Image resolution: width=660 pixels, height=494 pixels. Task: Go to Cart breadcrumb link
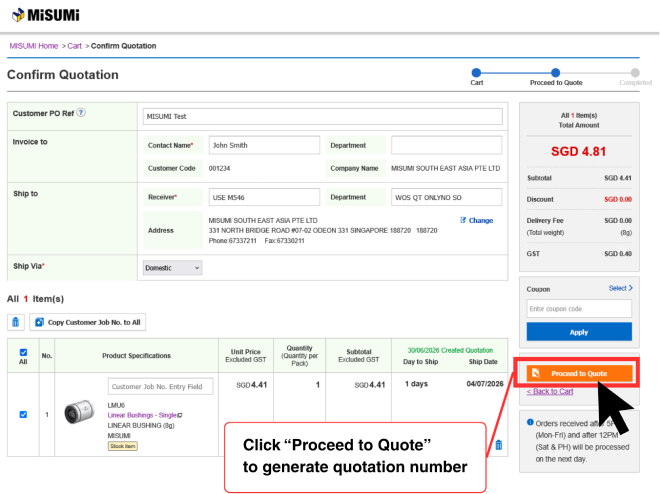[x=75, y=46]
